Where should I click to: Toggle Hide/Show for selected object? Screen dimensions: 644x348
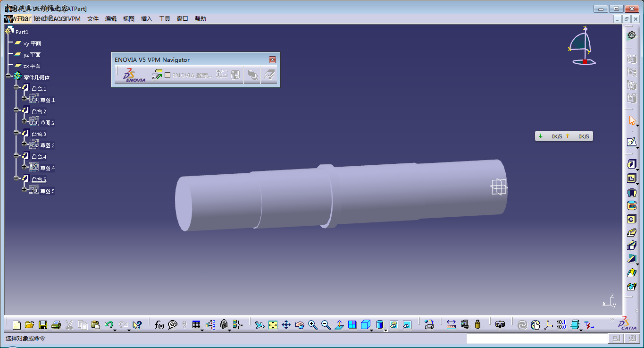tap(393, 325)
